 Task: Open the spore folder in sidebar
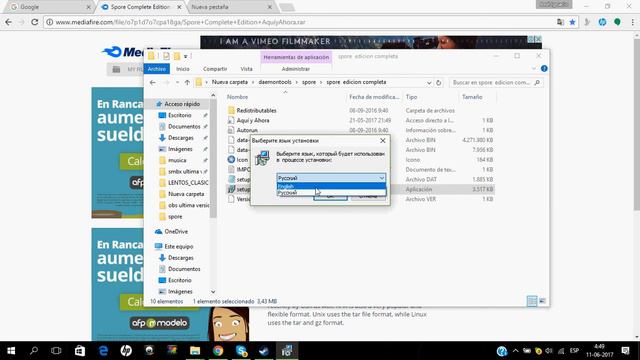[x=175, y=217]
